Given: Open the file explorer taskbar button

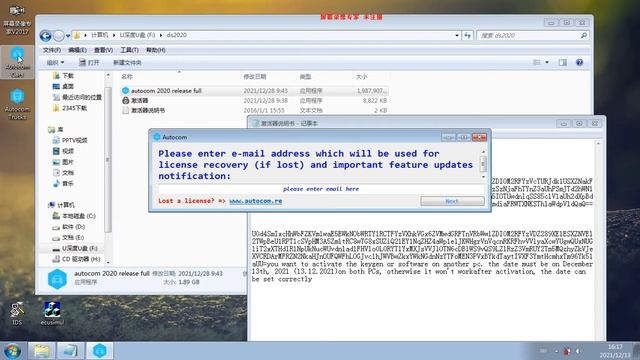Looking at the screenshot, I should (41, 351).
